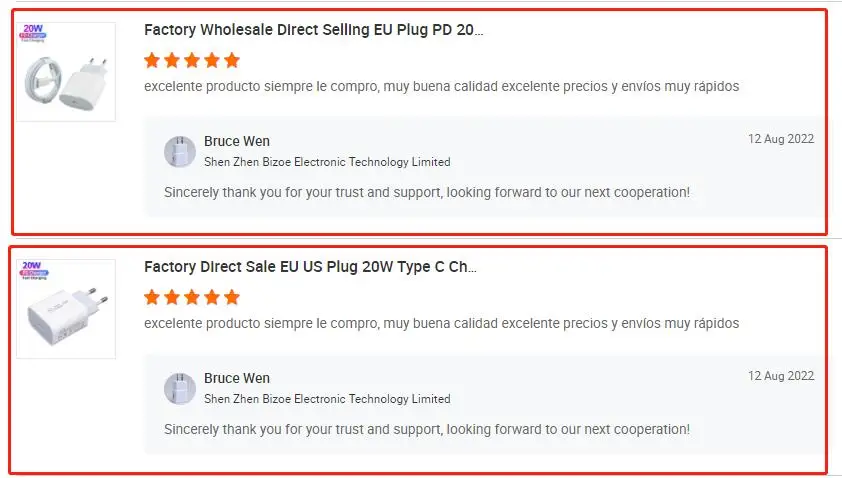842x478 pixels.
Task: Click the Spanish review text under Factory Wholesale title
Action: tap(441, 87)
